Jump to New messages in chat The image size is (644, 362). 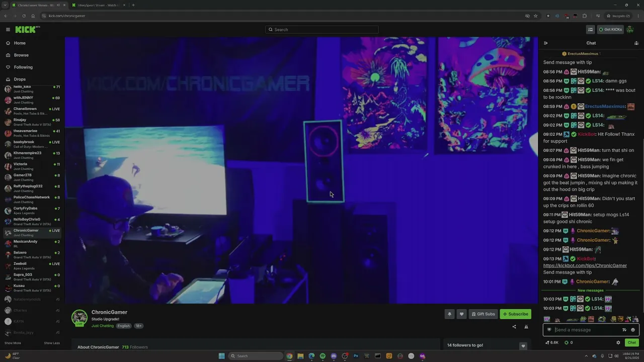pyautogui.click(x=591, y=291)
